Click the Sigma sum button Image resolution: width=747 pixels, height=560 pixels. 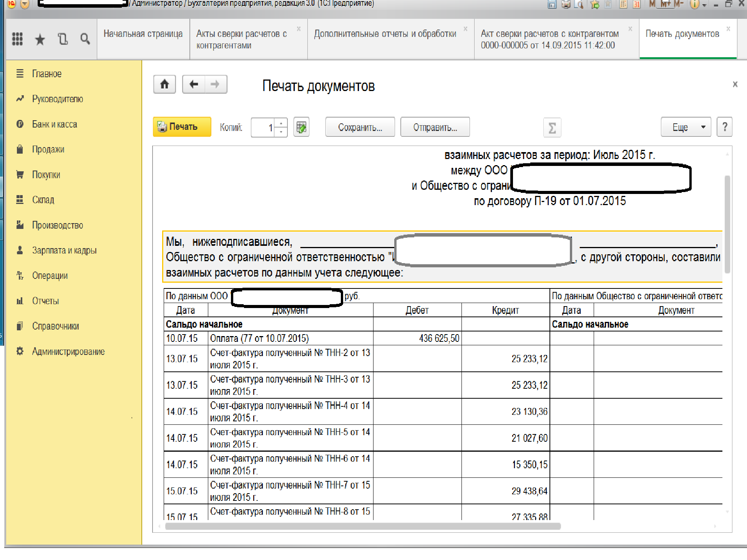pyautogui.click(x=552, y=128)
